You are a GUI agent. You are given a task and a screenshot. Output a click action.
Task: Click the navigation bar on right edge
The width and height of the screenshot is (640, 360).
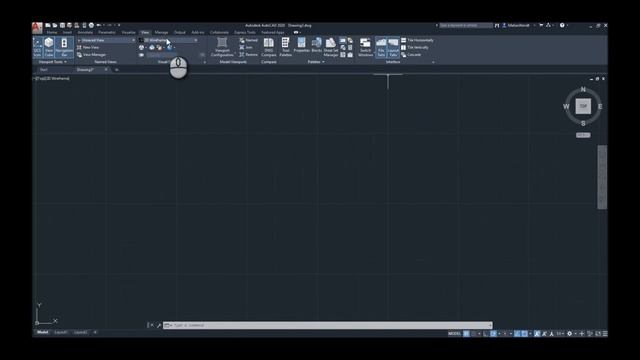602,177
